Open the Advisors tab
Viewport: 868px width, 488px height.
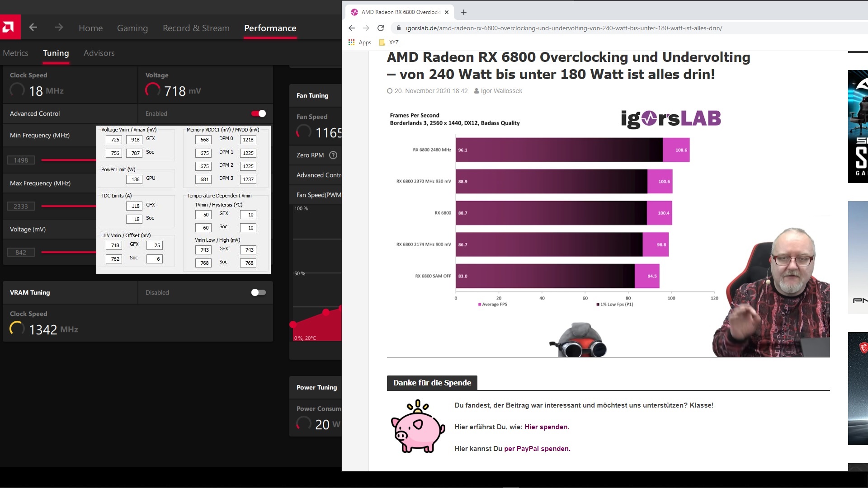point(99,53)
